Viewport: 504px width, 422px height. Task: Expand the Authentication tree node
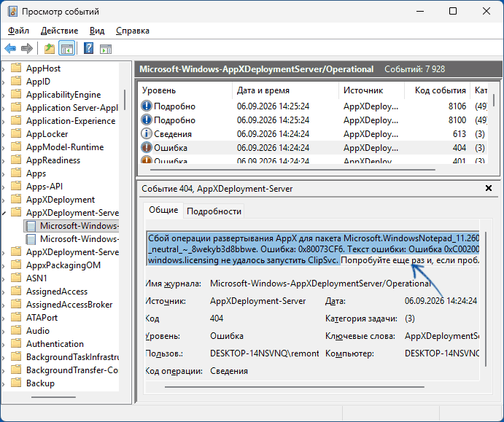tap(4, 344)
